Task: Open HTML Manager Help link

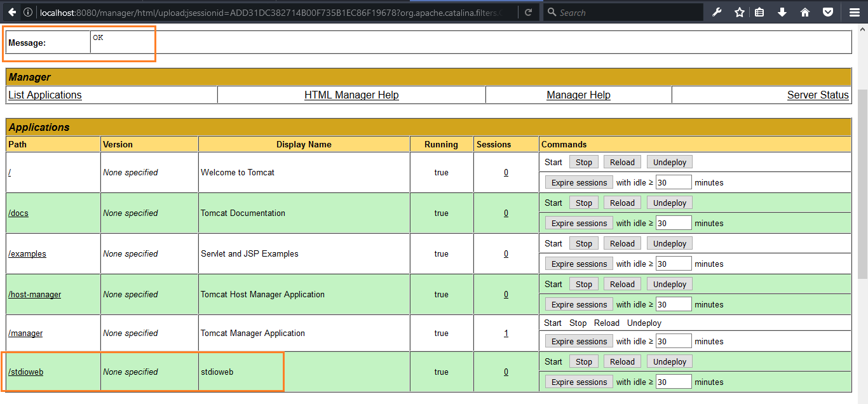Action: pos(351,95)
